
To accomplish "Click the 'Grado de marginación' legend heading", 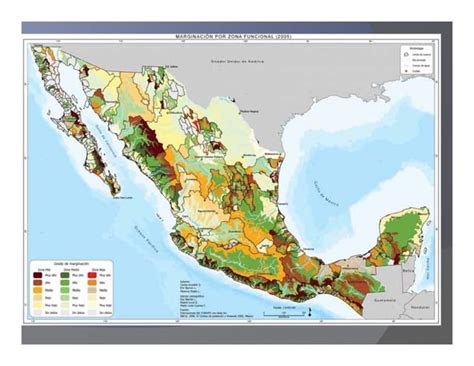I will [71, 264].
